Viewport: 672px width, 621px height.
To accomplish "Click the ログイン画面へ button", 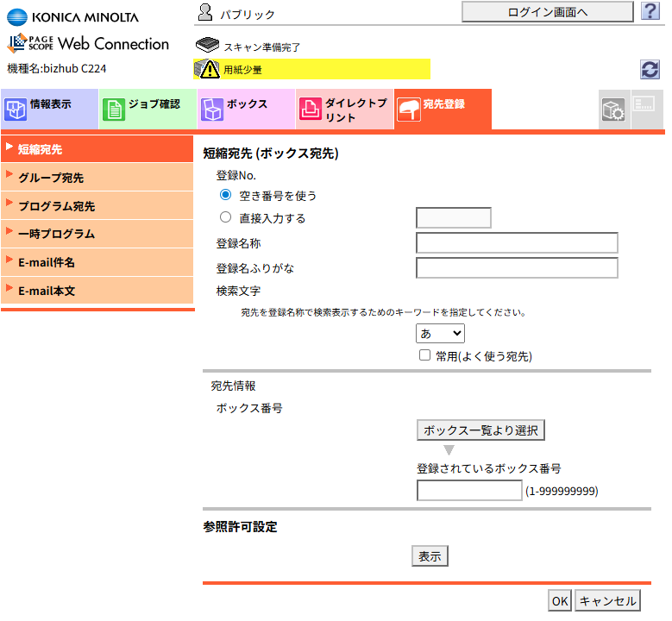I will click(x=547, y=12).
